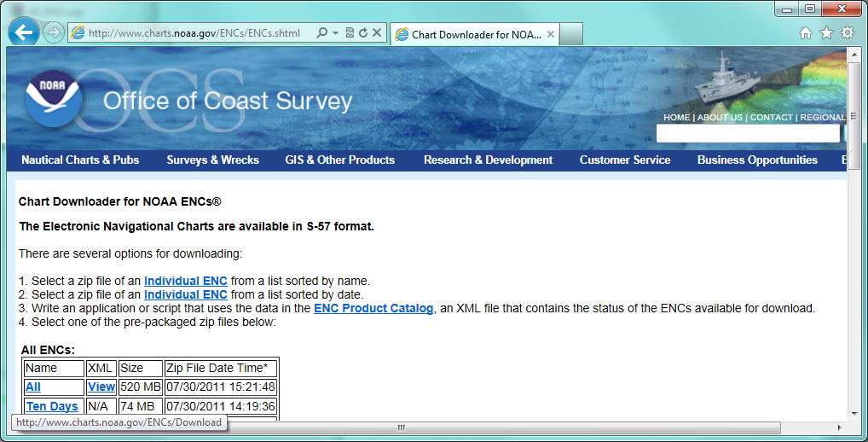The width and height of the screenshot is (868, 442).
Task: Open the View XML link
Action: point(101,387)
